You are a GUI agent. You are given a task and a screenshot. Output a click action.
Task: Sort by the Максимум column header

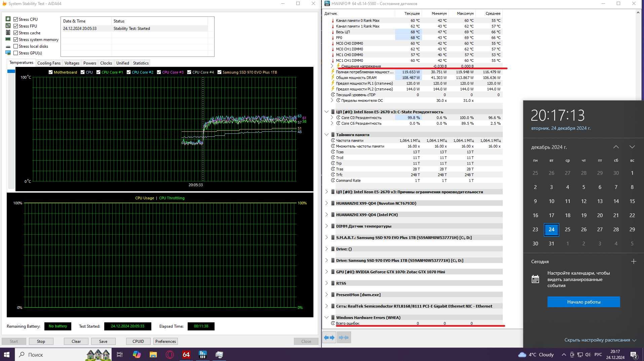[x=465, y=13]
